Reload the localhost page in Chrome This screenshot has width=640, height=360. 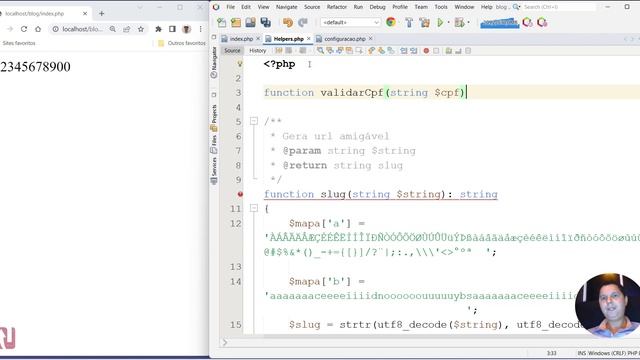coord(24,29)
